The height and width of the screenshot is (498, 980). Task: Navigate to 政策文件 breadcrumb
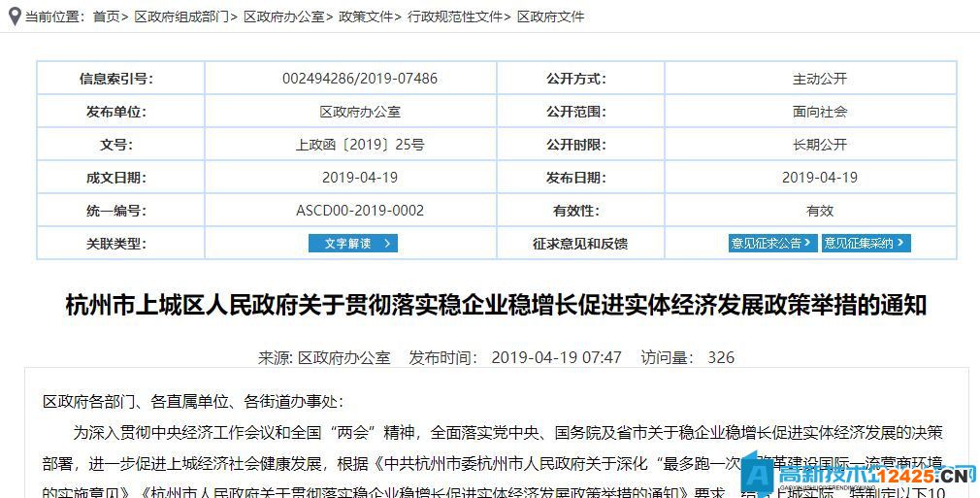coord(366,17)
